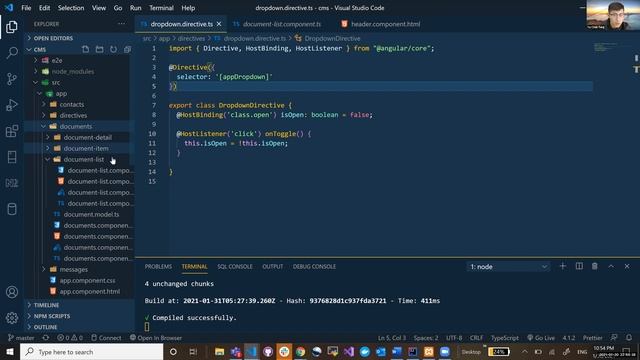The image size is (640, 360).
Task: Click the feedback icon in status bar
Action: pos(614,338)
